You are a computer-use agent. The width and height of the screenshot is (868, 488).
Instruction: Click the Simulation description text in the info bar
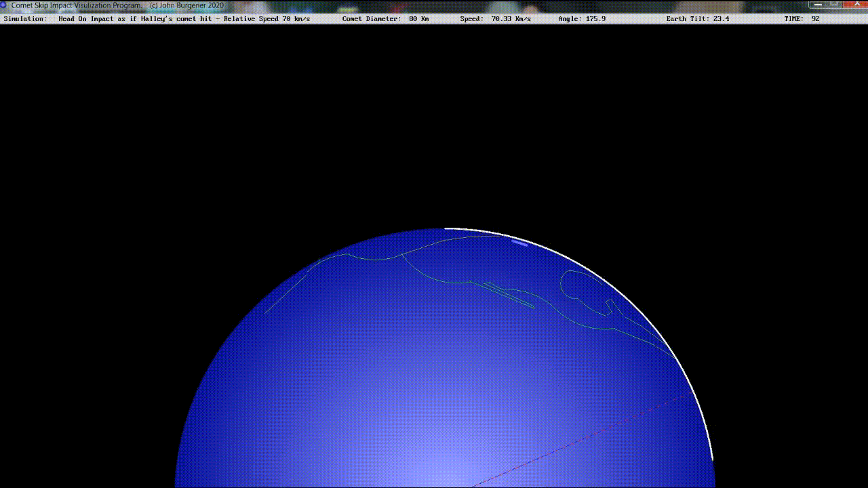[x=183, y=19]
